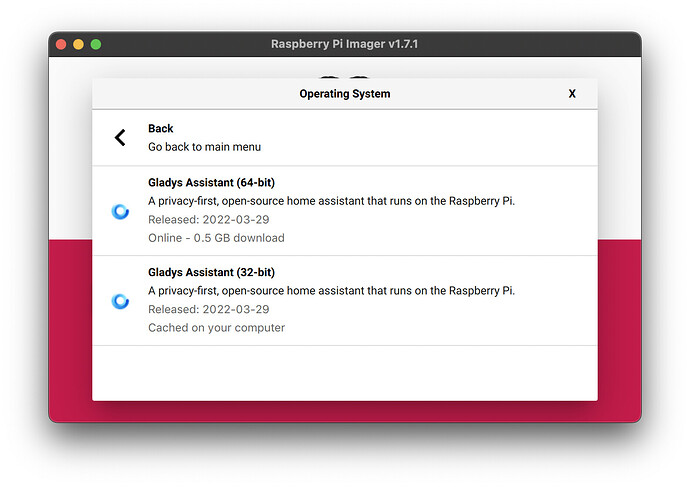
Task: Click the 64-bit 'Released: 2022-03-29' line
Action: coord(209,220)
